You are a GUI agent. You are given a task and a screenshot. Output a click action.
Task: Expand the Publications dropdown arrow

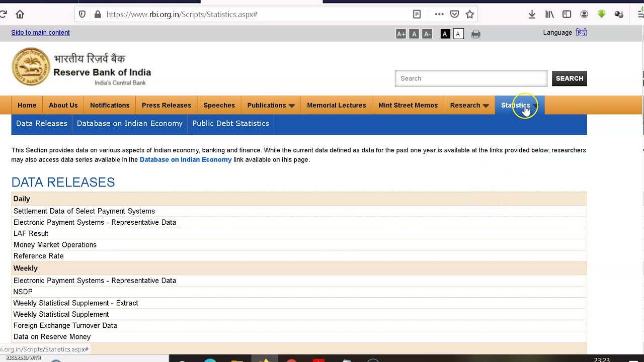[292, 106]
